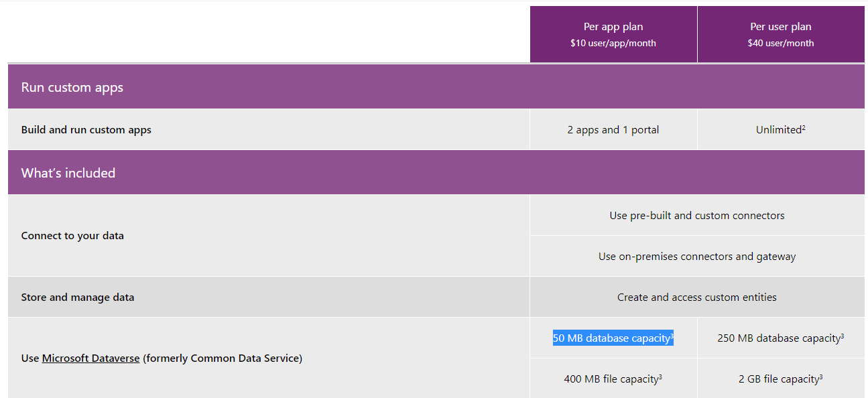Click the $40 user/month price text

point(781,43)
